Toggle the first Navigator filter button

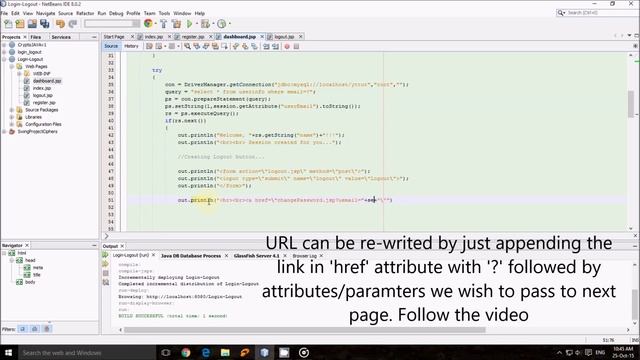(23, 329)
